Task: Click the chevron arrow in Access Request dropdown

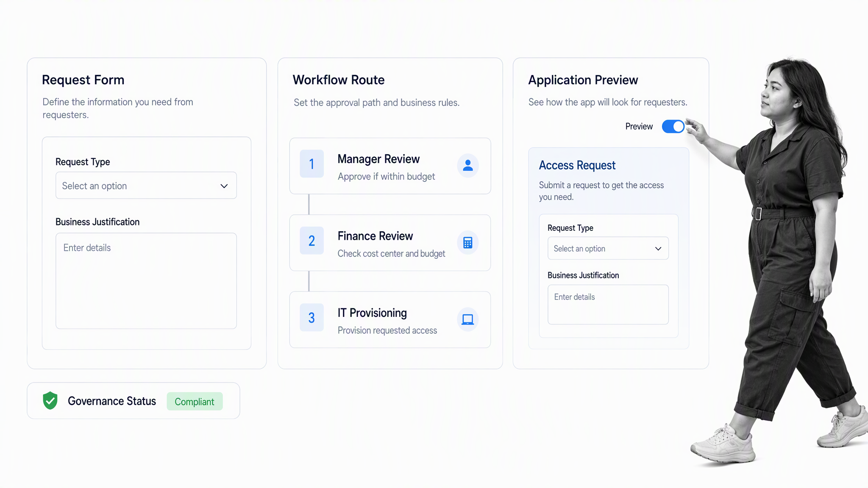Action: (x=658, y=249)
